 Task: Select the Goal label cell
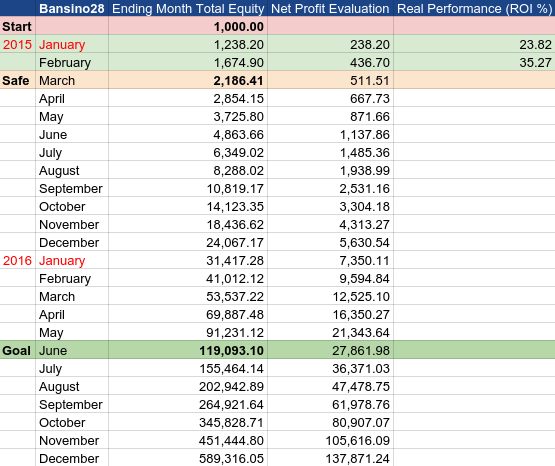pyautogui.click(x=17, y=351)
